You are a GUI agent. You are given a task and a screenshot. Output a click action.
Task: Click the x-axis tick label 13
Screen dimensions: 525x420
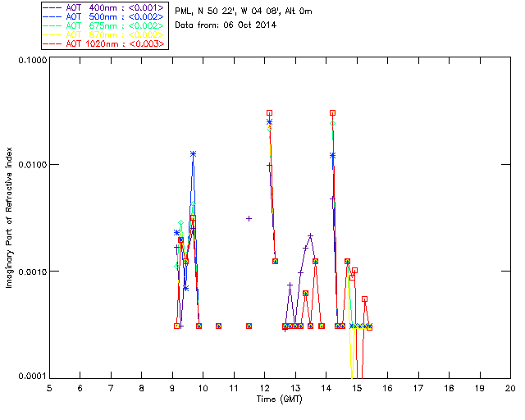click(x=295, y=388)
